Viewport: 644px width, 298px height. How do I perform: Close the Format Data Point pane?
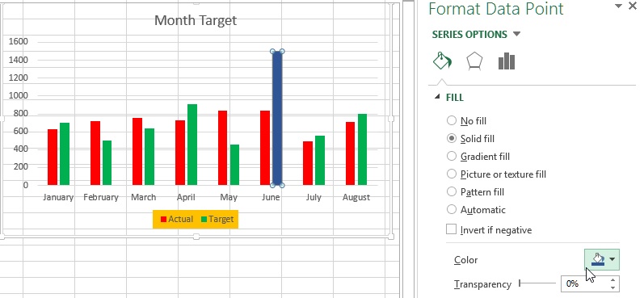(x=633, y=6)
